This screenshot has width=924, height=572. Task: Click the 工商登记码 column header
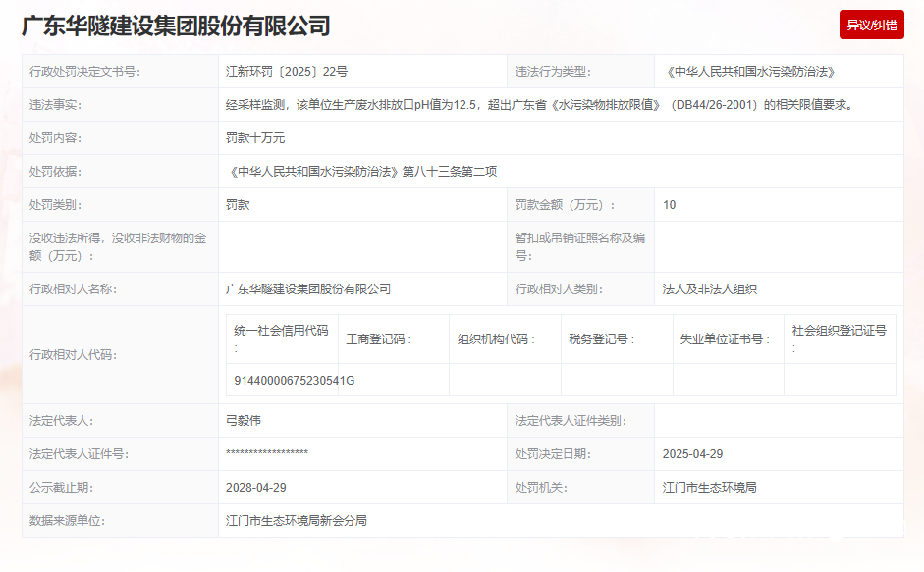(x=379, y=339)
